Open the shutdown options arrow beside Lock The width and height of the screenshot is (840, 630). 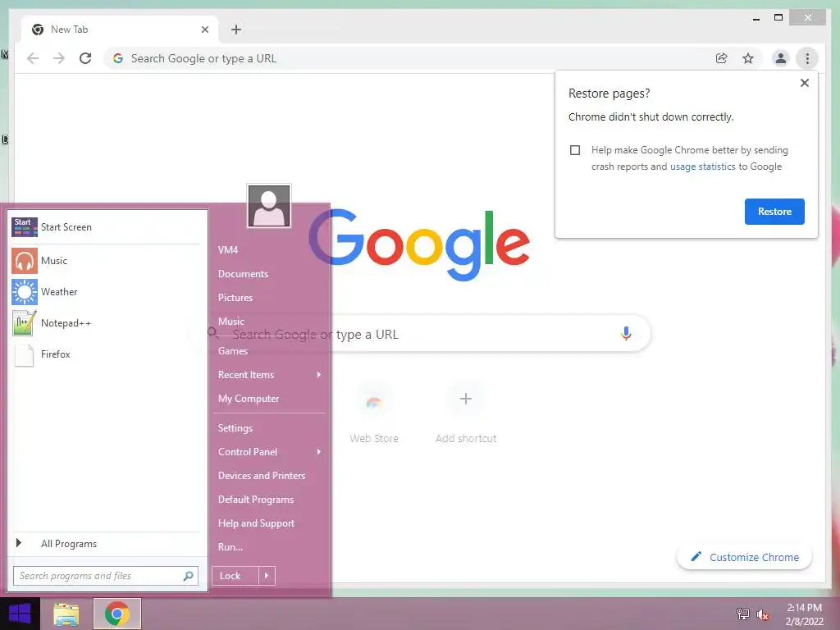(x=267, y=576)
